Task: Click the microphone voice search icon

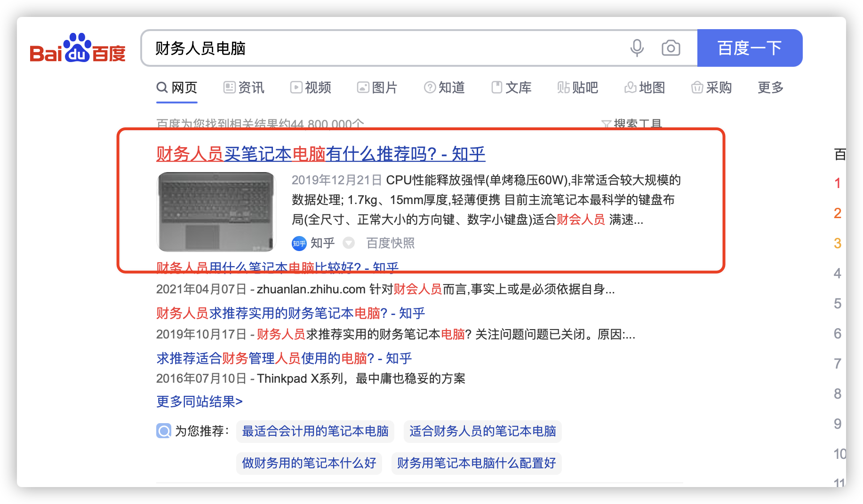Action: coord(637,48)
